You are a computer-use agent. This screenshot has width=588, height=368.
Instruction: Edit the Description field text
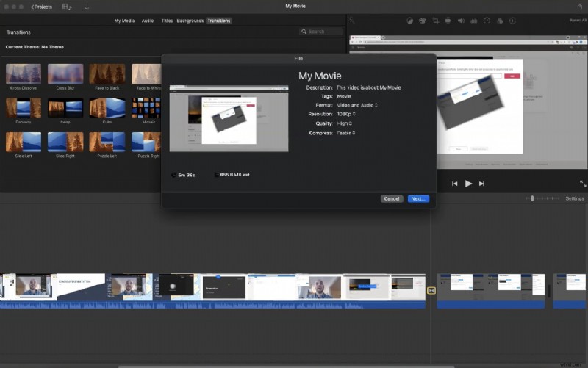click(x=369, y=87)
